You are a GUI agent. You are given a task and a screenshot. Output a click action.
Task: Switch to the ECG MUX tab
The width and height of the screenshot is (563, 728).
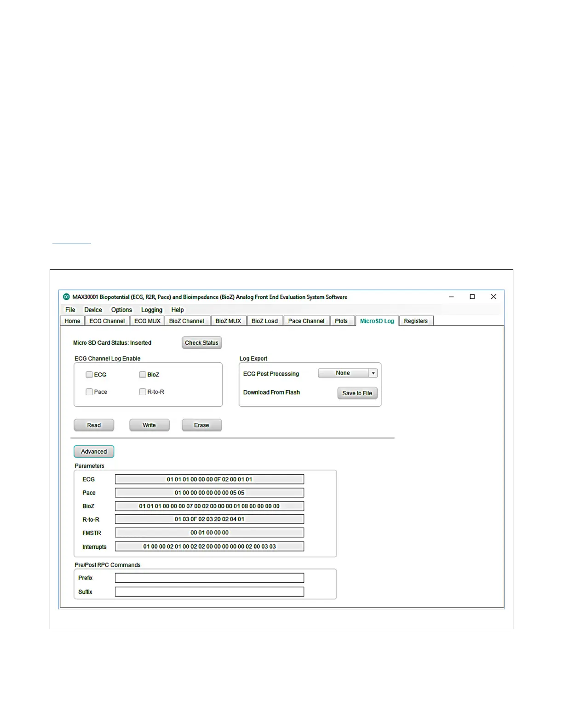tap(147, 321)
